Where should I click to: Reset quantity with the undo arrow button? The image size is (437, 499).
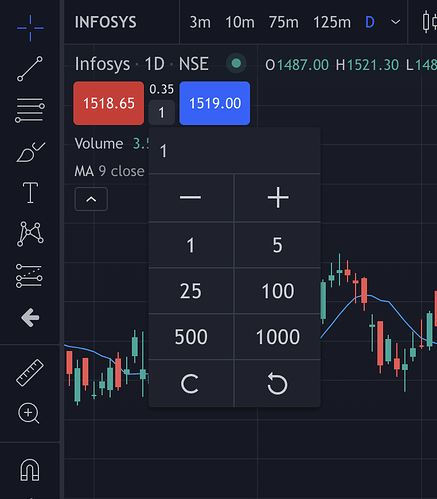pos(278,384)
